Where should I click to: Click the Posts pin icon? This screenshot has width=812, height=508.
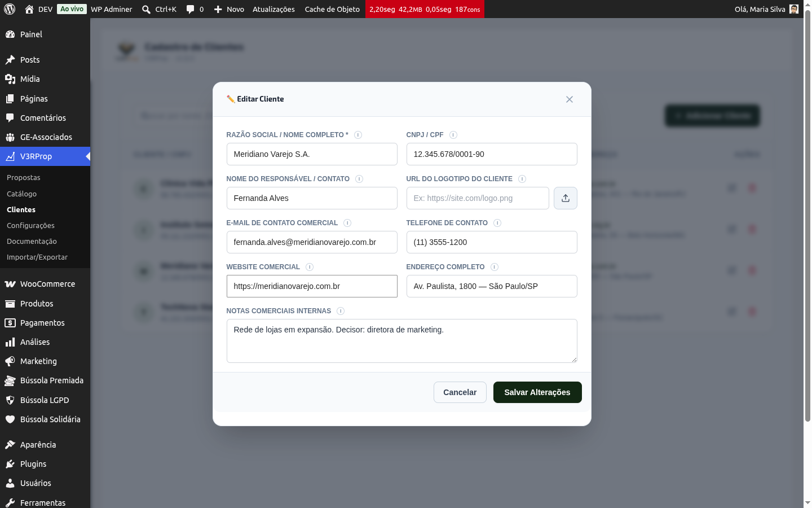pos(10,60)
